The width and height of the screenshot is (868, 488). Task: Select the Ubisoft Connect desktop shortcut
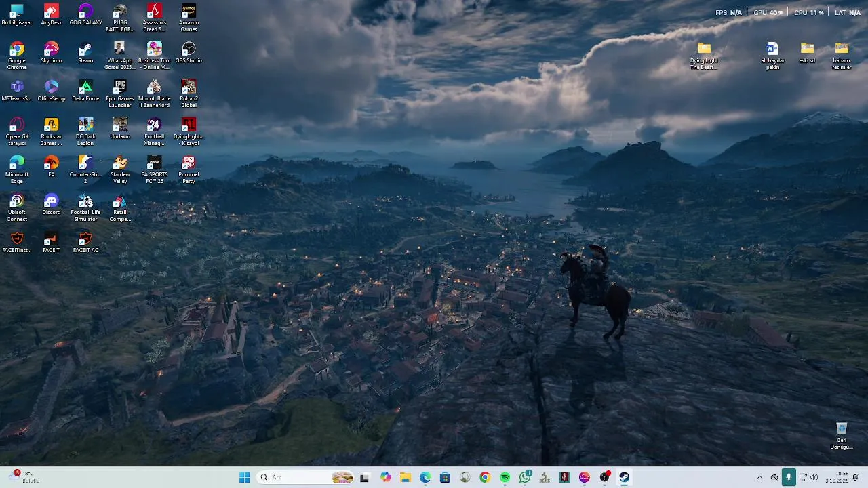pos(17,207)
